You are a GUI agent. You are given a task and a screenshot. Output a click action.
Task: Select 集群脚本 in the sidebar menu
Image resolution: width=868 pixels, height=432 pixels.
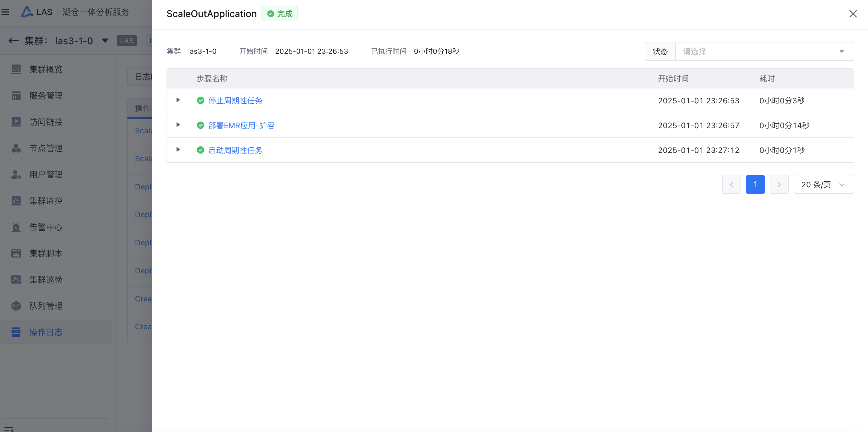[46, 253]
